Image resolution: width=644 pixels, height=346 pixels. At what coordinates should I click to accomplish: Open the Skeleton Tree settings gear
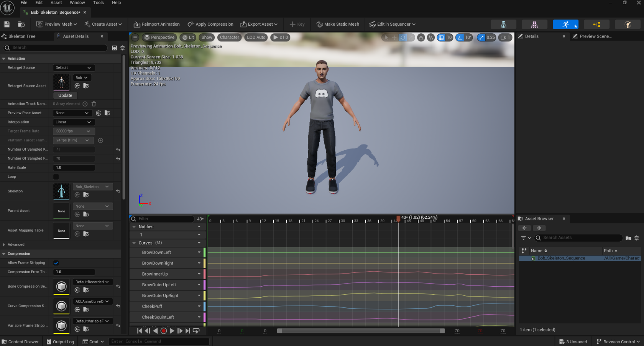[123, 48]
